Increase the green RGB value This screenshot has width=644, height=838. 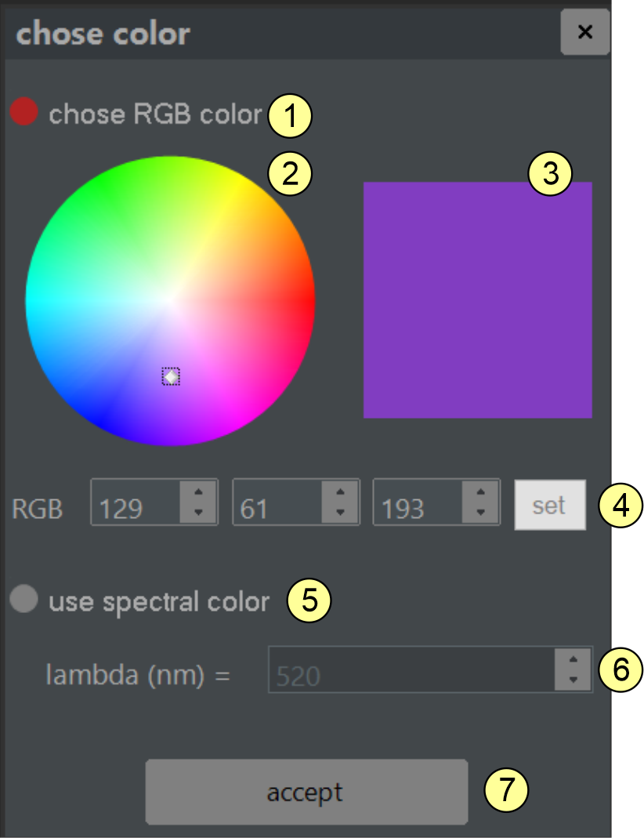pyautogui.click(x=340, y=492)
